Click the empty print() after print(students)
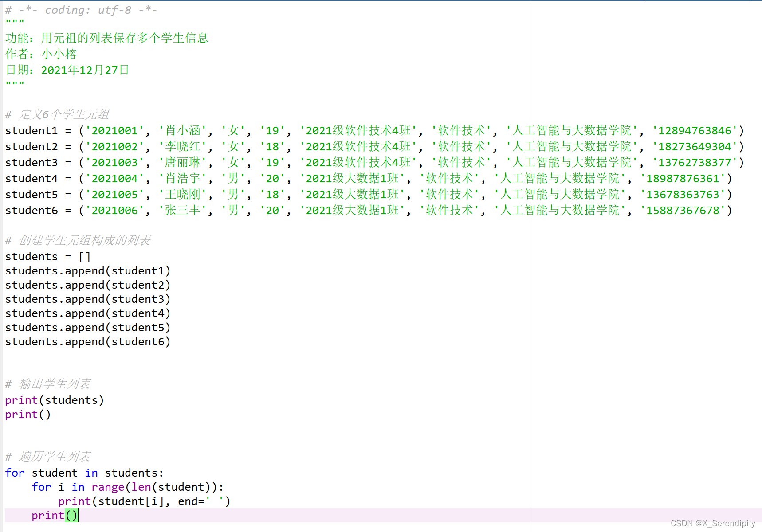762x532 pixels. pos(28,414)
